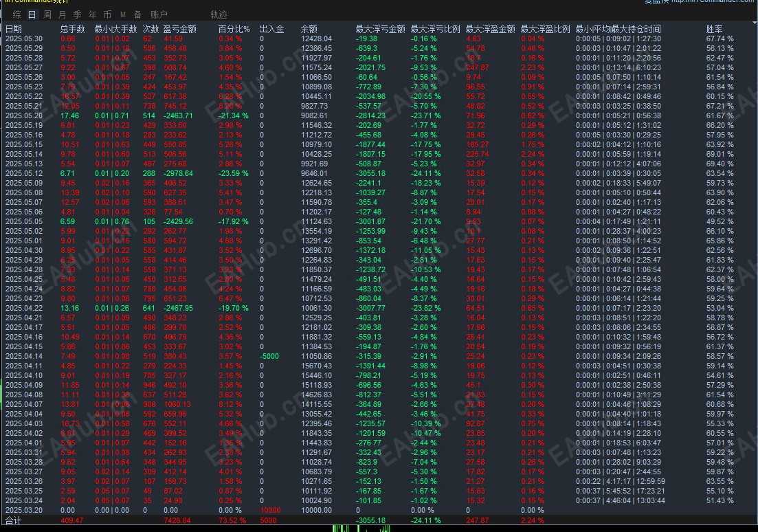The image size is (758, 532).
Task: Click the loss amount -2467.95
Action: tap(178, 308)
